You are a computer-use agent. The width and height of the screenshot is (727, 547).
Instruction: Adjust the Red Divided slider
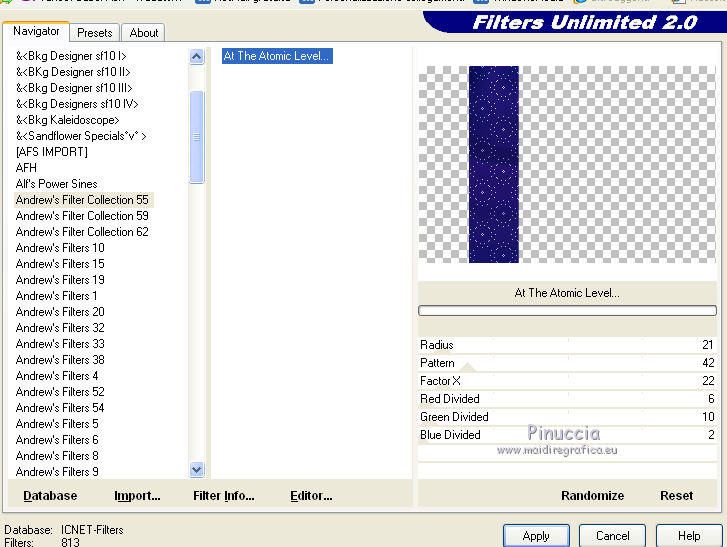click(567, 399)
